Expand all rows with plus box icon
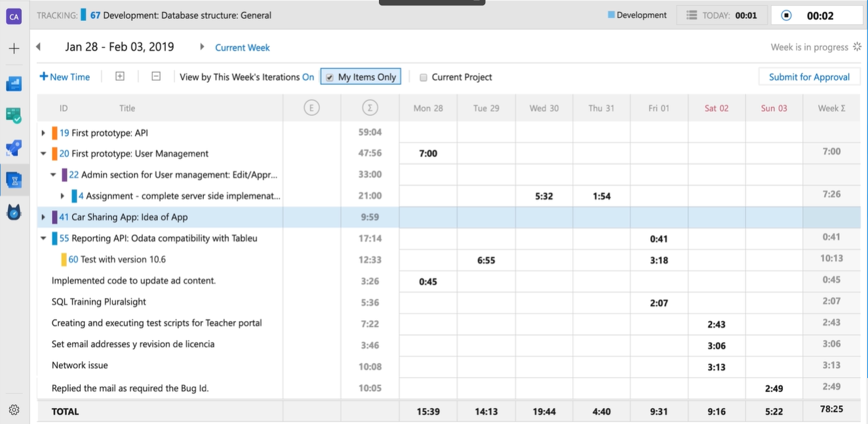The width and height of the screenshot is (868, 424). coord(120,76)
